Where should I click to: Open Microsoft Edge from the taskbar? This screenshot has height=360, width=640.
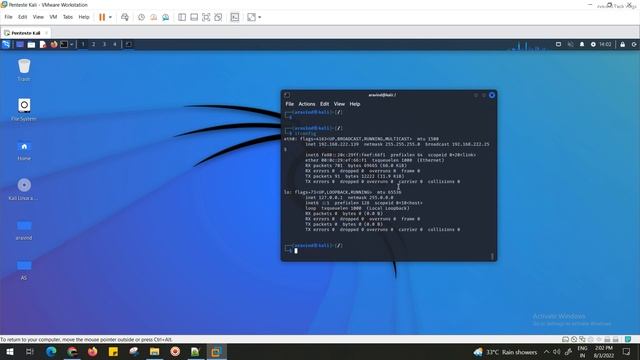tap(51, 351)
